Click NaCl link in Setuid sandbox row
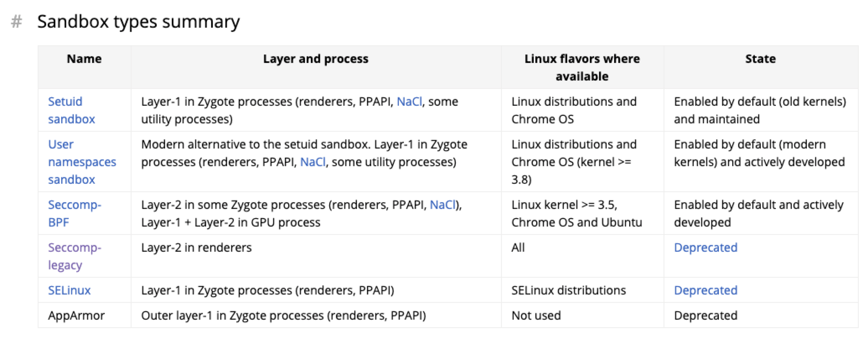This screenshot has height=344, width=868. (409, 102)
